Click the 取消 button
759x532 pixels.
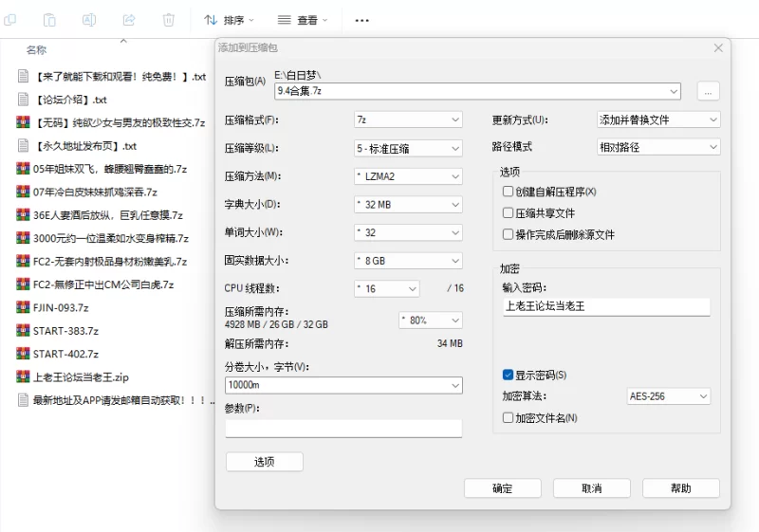(591, 488)
